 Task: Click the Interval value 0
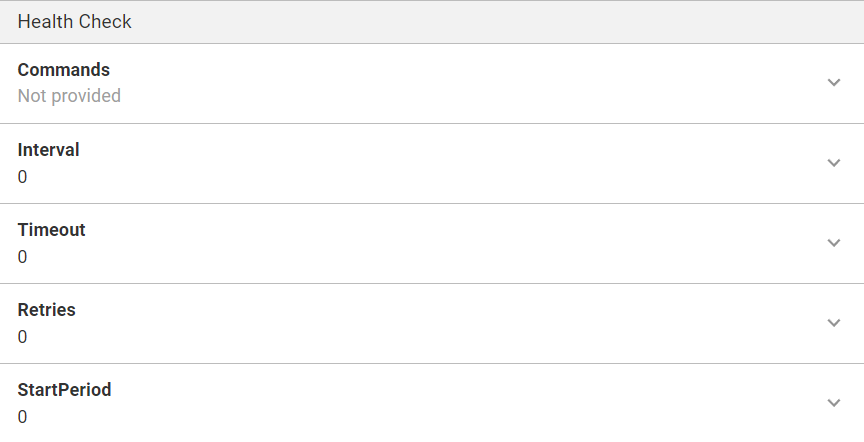(x=23, y=177)
